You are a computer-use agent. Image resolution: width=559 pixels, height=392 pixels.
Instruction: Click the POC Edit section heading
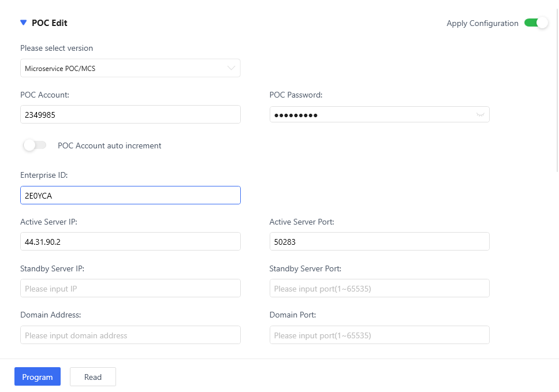tap(50, 23)
